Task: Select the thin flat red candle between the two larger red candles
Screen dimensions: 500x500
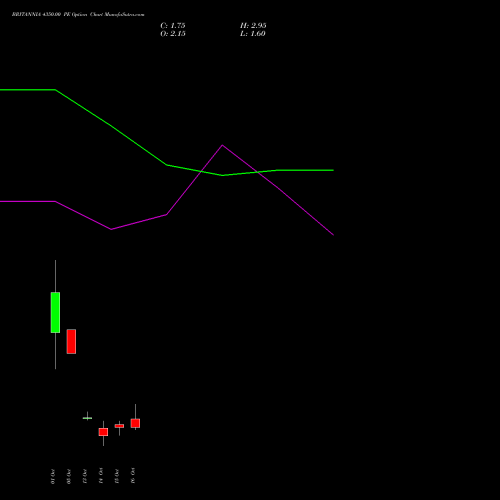Action: [x=119, y=426]
